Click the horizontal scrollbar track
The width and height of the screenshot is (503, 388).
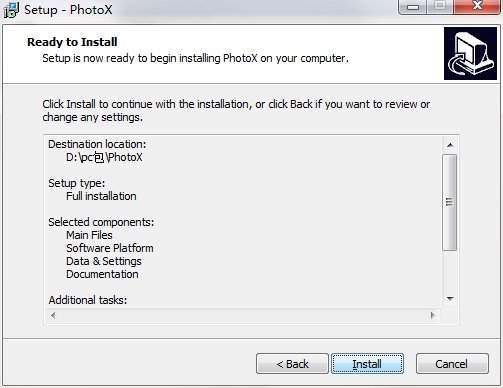pyautogui.click(x=243, y=315)
